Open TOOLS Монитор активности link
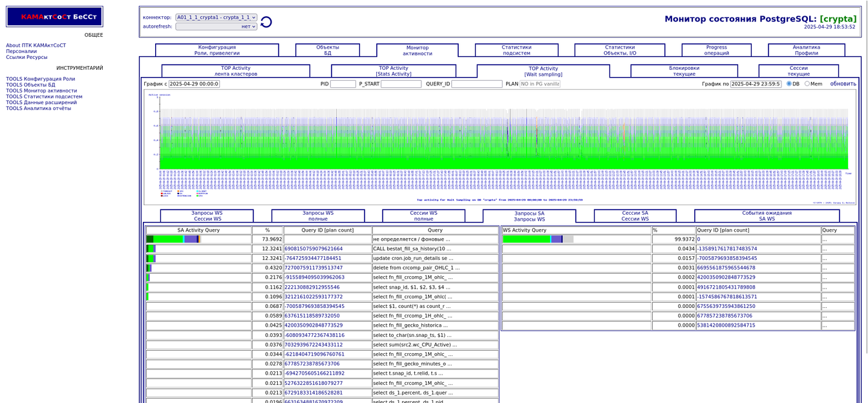Image resolution: width=868 pixels, height=403 pixels. coord(41,91)
